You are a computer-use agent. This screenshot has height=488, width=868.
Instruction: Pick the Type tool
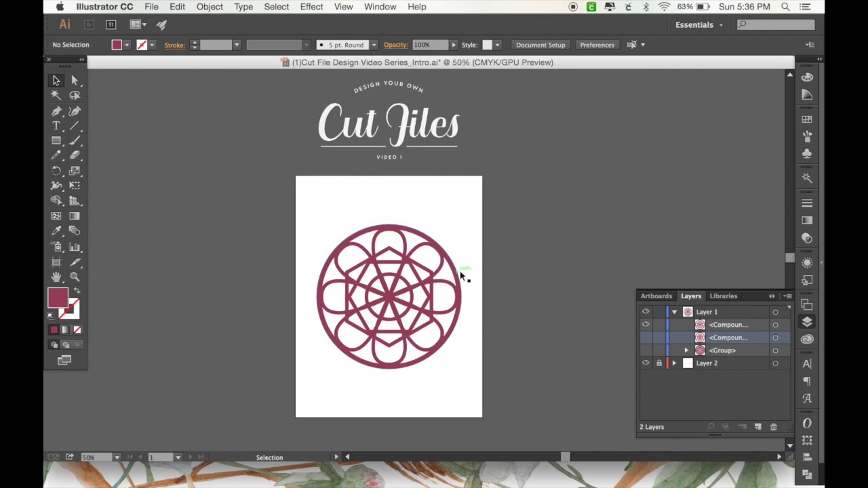click(56, 126)
